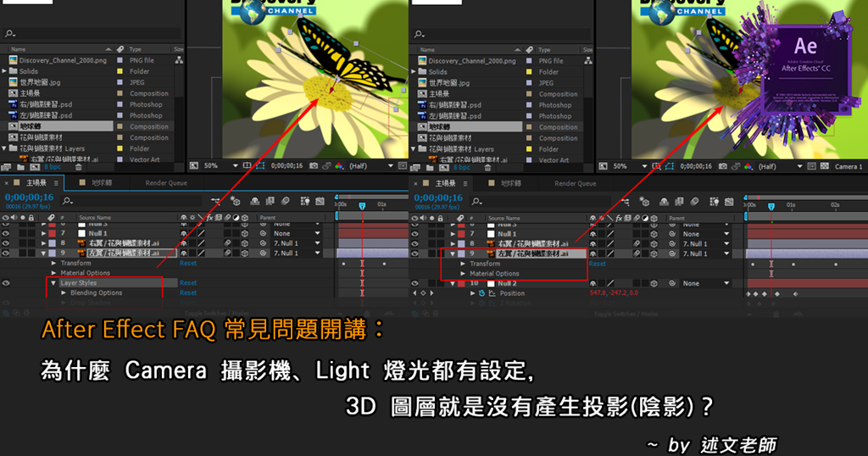Toggle the transparency grid icon in the right viewer
Screen dimensions: 868x456
pos(824,166)
